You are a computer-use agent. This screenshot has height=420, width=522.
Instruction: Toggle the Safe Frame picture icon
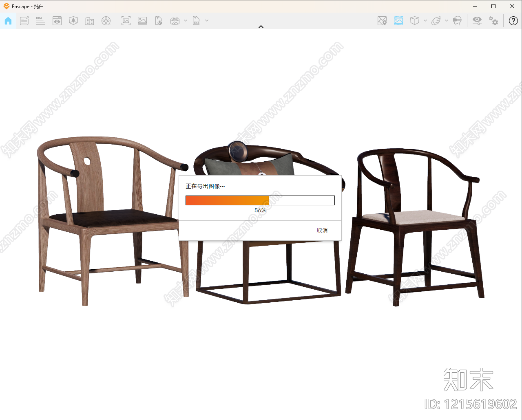(398, 21)
